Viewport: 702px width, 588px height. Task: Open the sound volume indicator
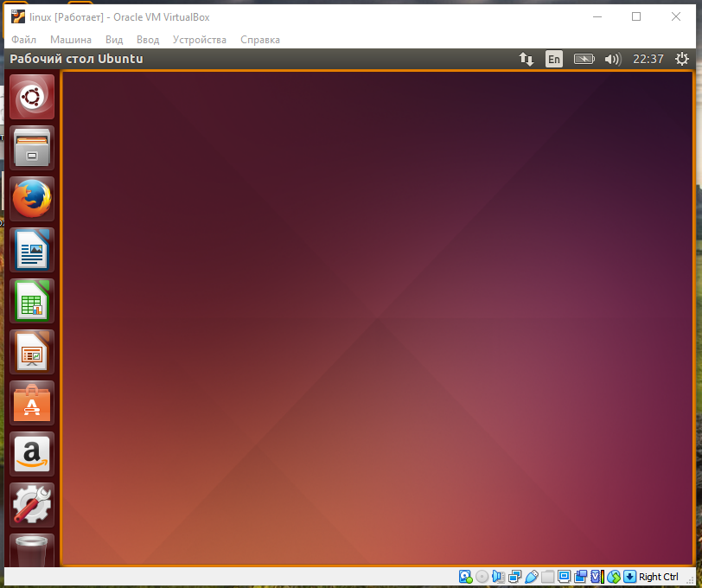(613, 59)
